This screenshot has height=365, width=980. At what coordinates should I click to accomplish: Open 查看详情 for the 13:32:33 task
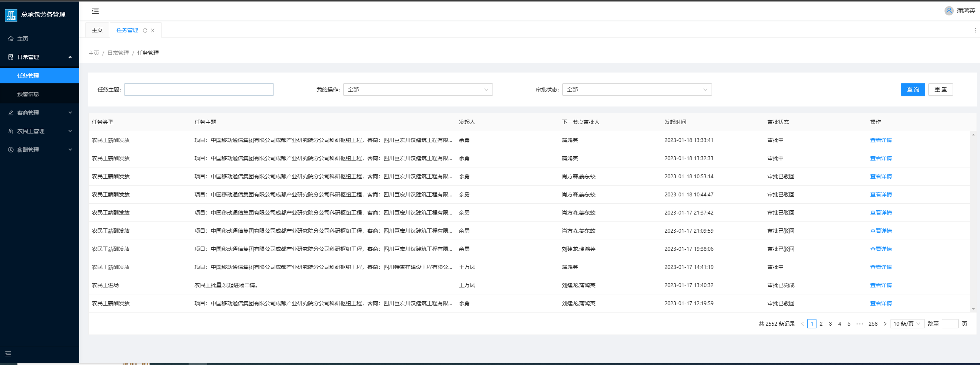click(x=881, y=158)
